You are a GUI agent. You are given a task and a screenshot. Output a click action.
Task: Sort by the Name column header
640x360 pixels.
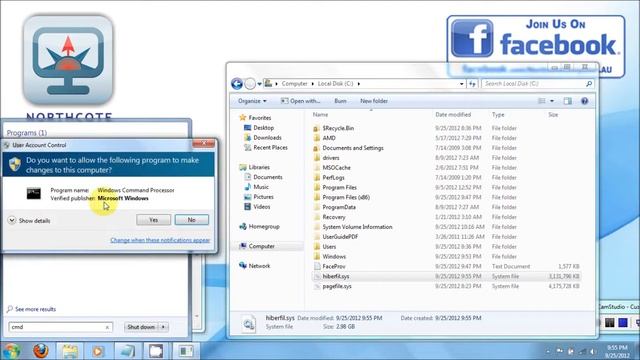point(320,115)
